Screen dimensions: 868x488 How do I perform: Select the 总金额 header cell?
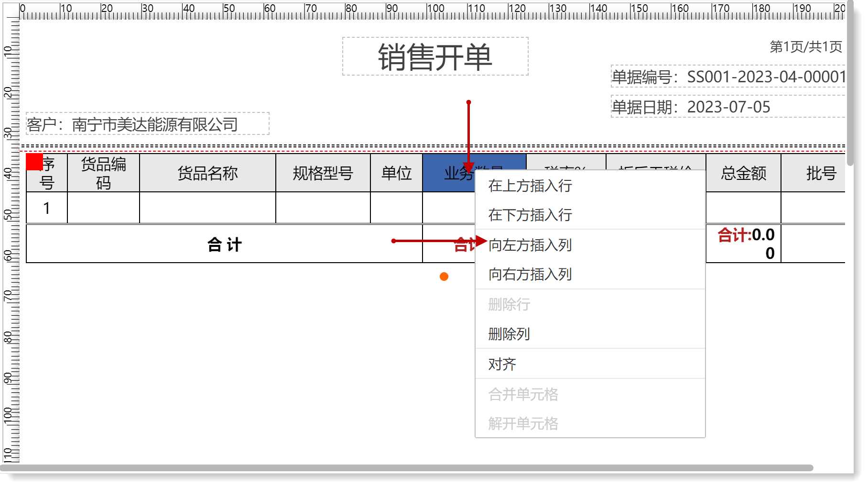click(743, 173)
